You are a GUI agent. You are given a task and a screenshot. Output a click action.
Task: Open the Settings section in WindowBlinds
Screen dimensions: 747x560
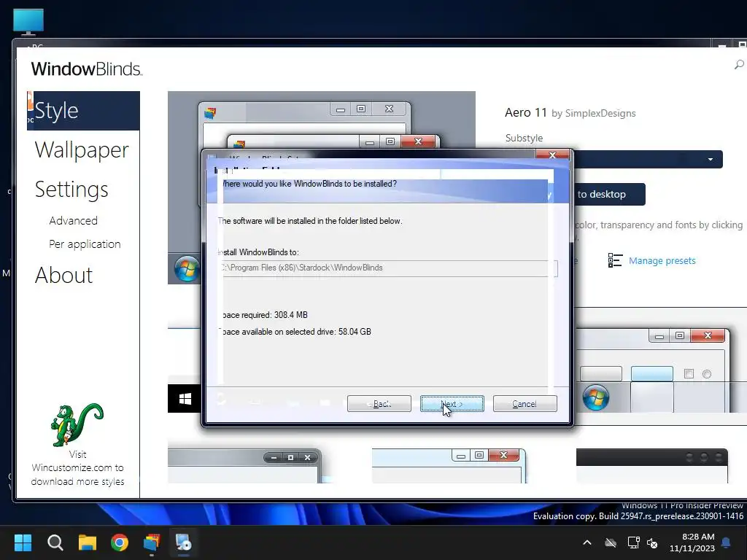[71, 189]
